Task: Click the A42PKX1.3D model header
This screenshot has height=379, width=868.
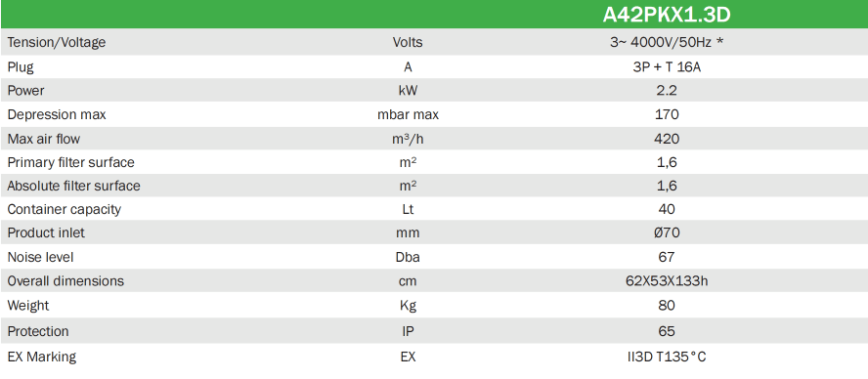Action: point(667,15)
